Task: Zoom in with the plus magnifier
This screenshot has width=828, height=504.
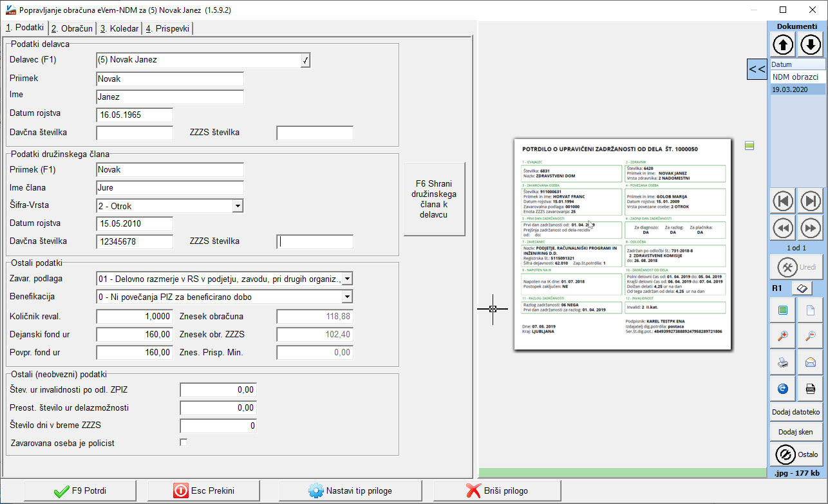Action: click(783, 336)
